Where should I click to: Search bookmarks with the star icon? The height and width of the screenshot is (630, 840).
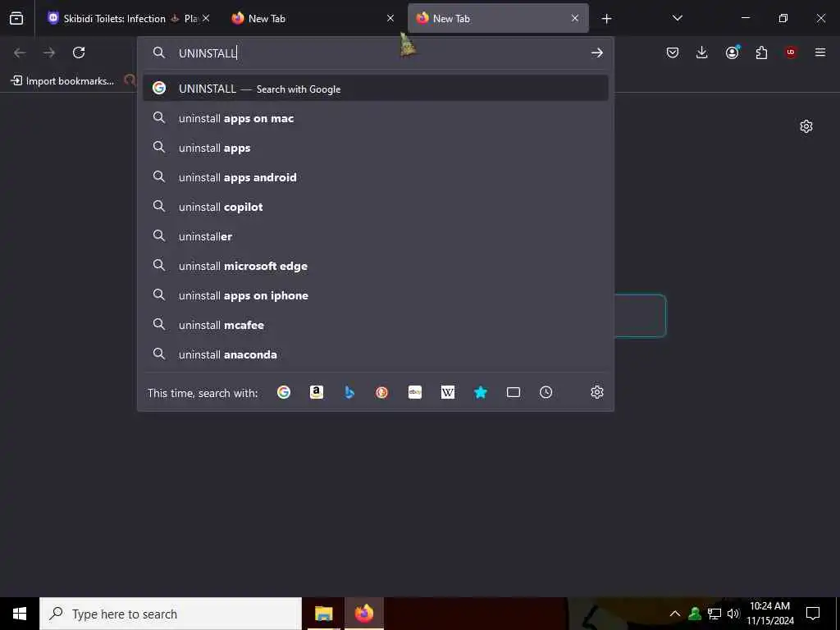[481, 393]
